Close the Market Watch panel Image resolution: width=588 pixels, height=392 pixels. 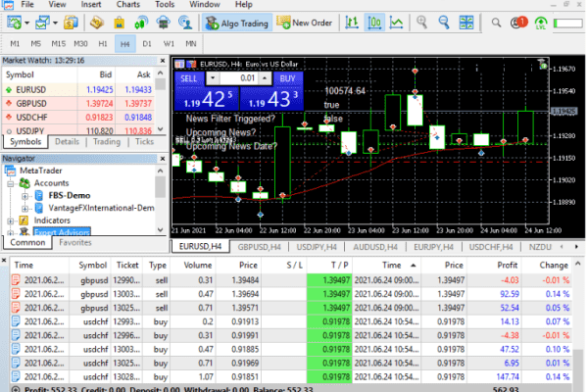point(163,61)
